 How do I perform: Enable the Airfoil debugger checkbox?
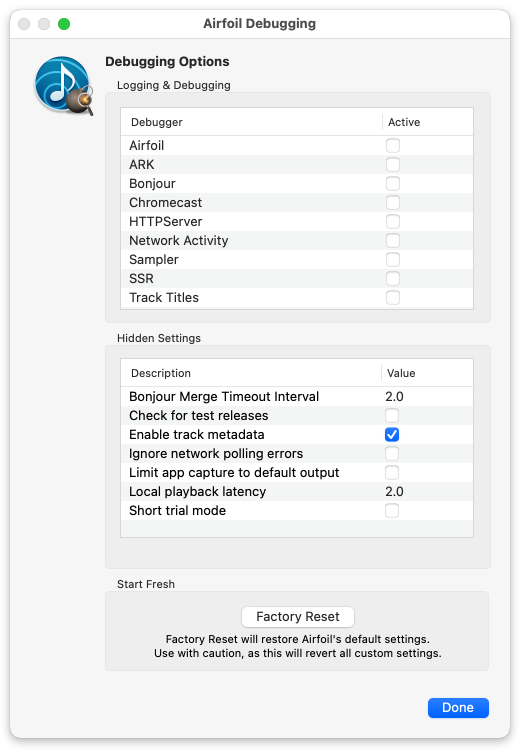(393, 145)
